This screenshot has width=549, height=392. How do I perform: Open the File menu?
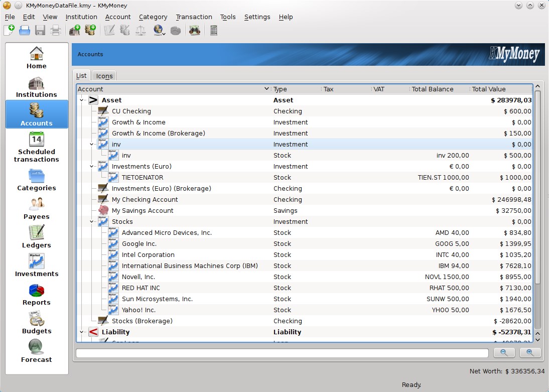tap(10, 17)
